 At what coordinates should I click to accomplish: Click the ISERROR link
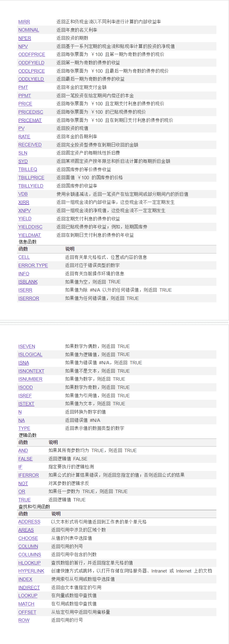pos(29,298)
